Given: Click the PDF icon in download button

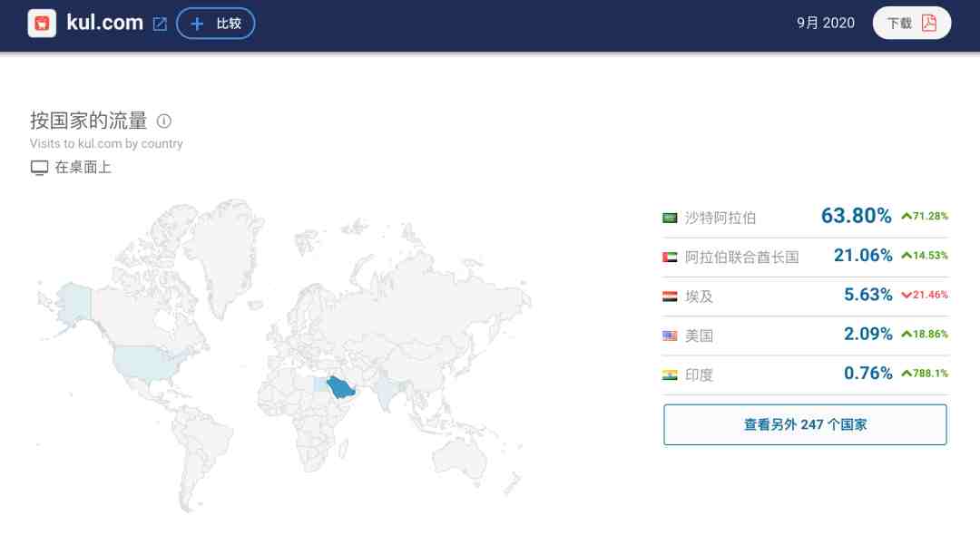Looking at the screenshot, I should [929, 23].
